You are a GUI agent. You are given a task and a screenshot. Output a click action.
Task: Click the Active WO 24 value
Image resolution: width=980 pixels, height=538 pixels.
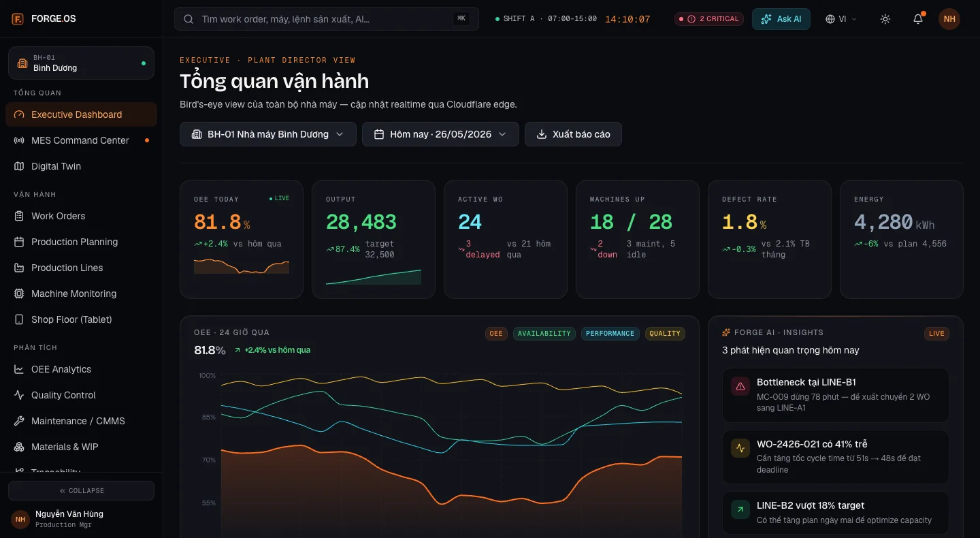(x=470, y=222)
